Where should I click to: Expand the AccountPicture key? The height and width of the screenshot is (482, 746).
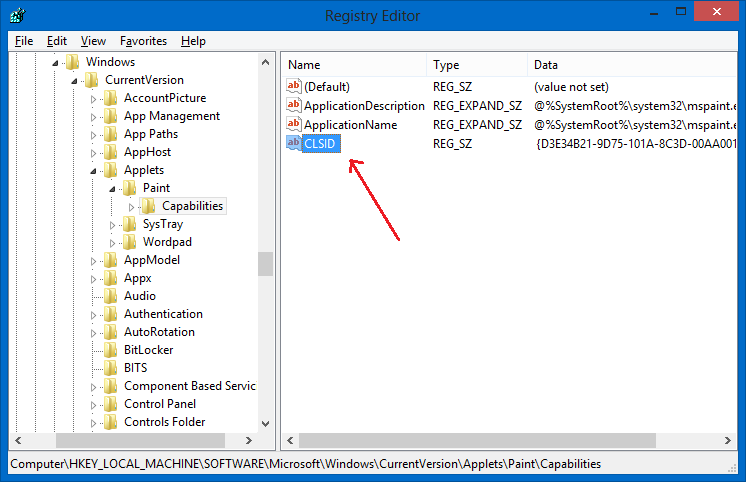pyautogui.click(x=93, y=99)
